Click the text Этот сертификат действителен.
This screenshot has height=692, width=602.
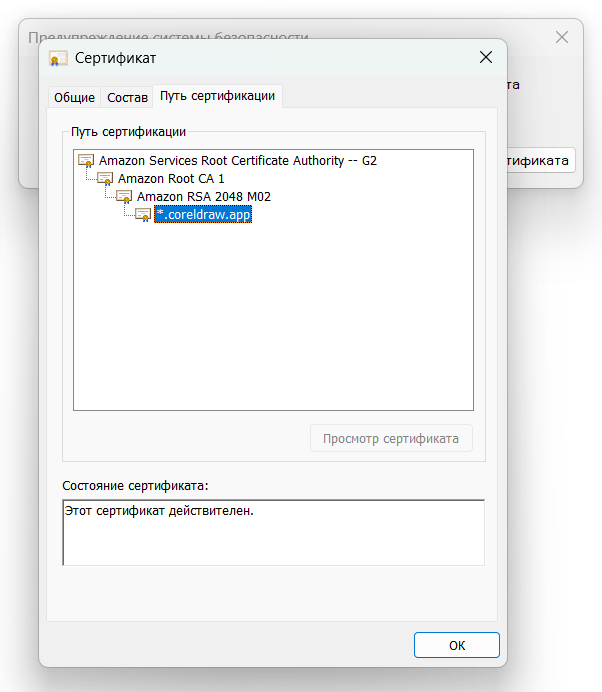[x=159, y=511]
